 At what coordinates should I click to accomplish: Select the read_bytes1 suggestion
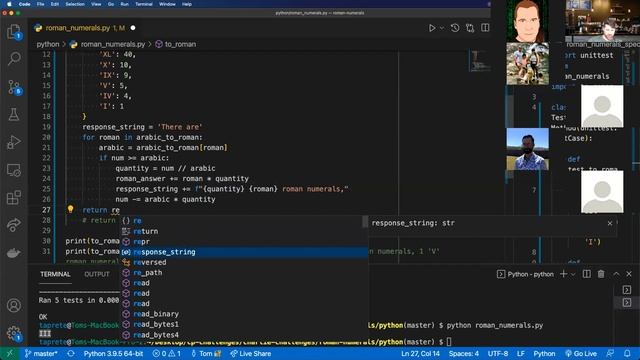[x=244, y=324]
